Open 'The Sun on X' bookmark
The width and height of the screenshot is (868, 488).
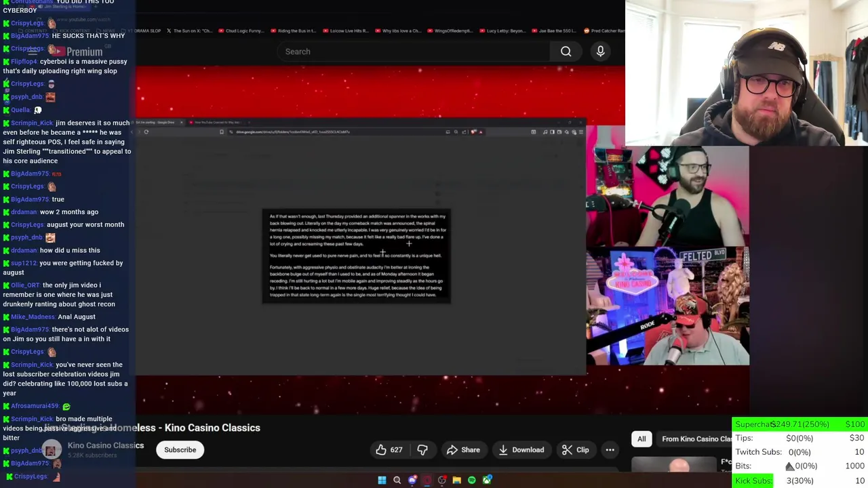click(189, 30)
